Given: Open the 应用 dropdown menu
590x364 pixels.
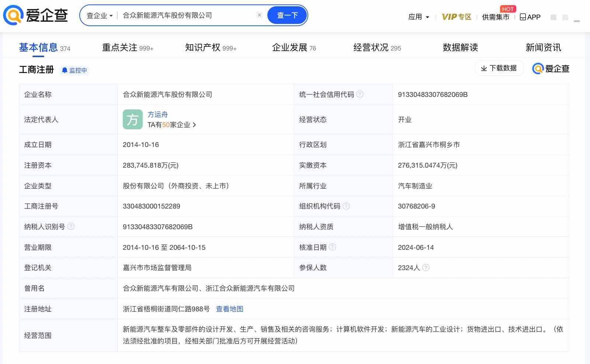Looking at the screenshot, I should pyautogui.click(x=419, y=17).
